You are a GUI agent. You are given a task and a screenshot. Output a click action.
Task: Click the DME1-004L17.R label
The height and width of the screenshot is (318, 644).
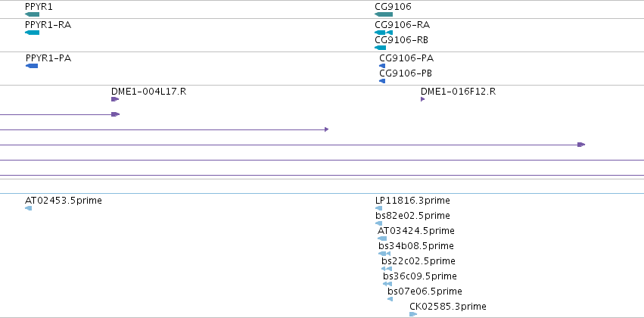(148, 92)
